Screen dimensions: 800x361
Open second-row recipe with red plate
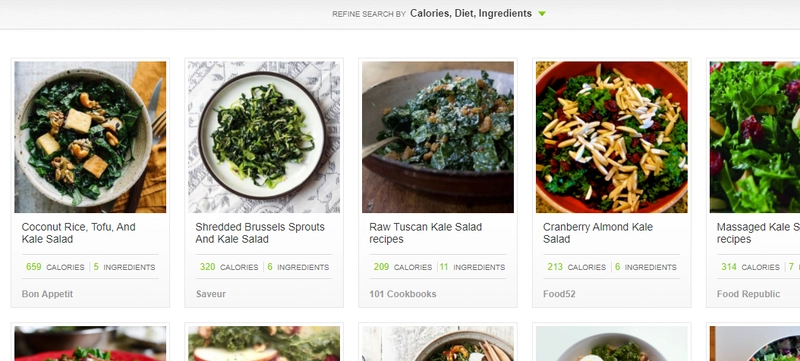[90, 344]
